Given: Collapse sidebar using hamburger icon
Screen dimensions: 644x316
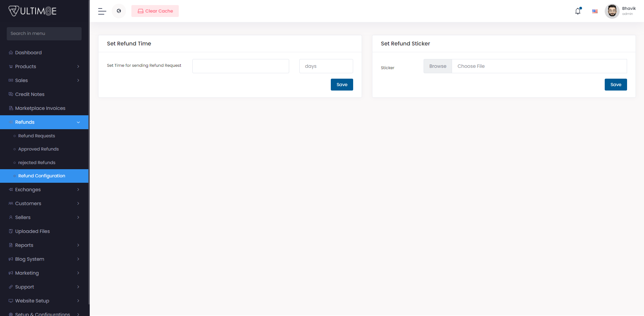Looking at the screenshot, I should 102,11.
